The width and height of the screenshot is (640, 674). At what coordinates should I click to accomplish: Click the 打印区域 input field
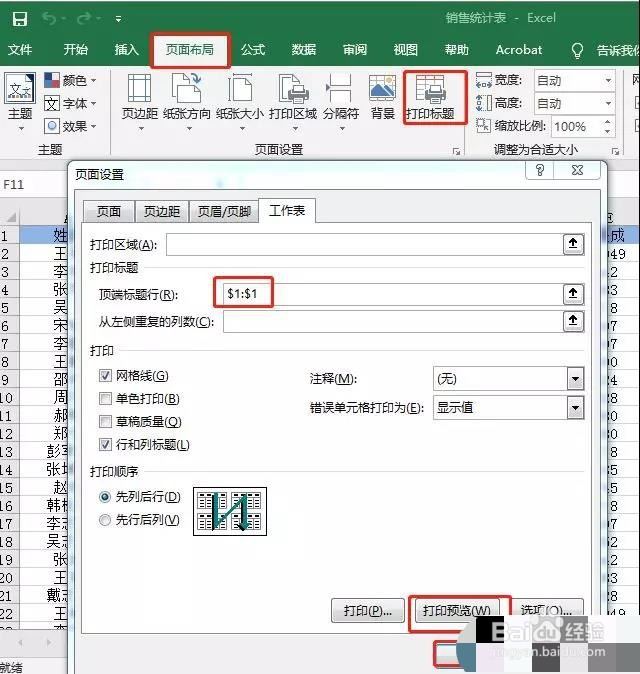[x=364, y=244]
